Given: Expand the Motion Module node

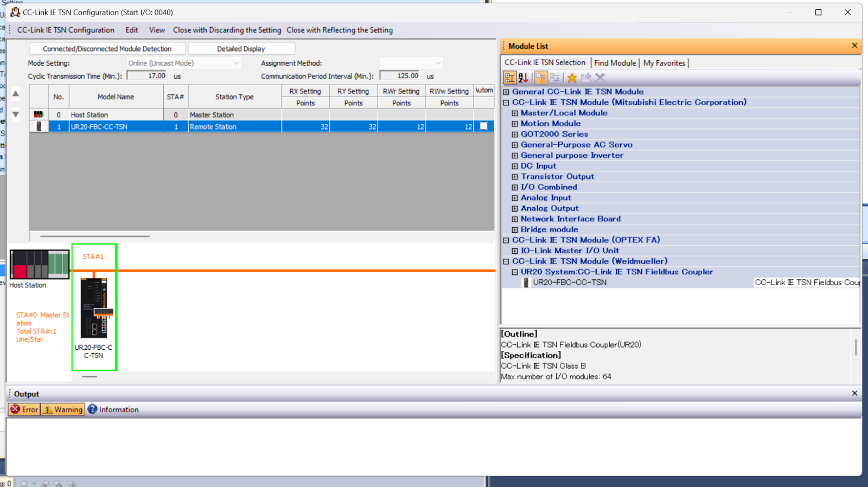Looking at the screenshot, I should (x=515, y=124).
